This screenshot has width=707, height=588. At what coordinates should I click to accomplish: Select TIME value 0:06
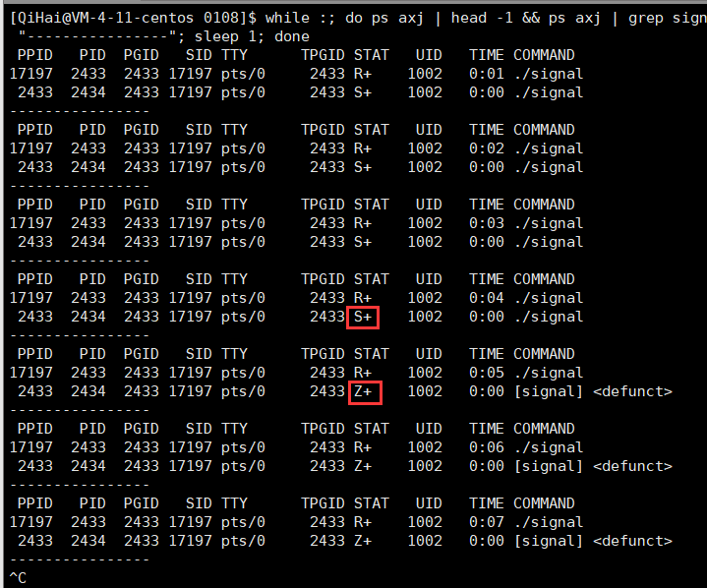pyautogui.click(x=486, y=447)
